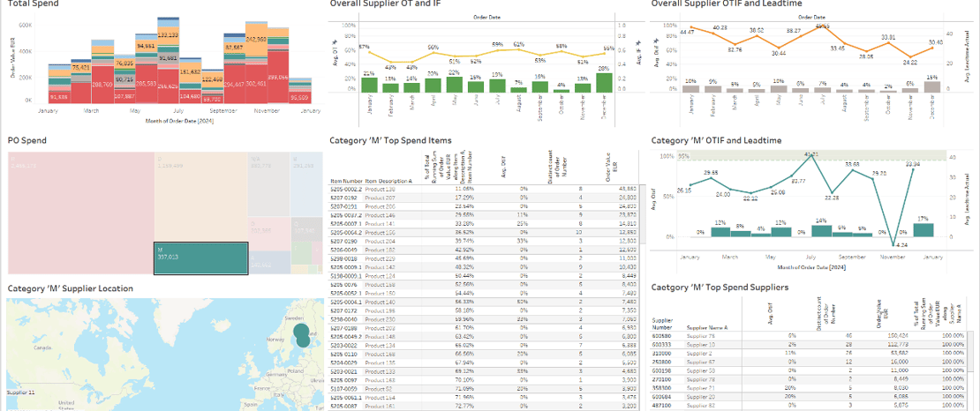Click the Product 230 description cell

pos(380,318)
